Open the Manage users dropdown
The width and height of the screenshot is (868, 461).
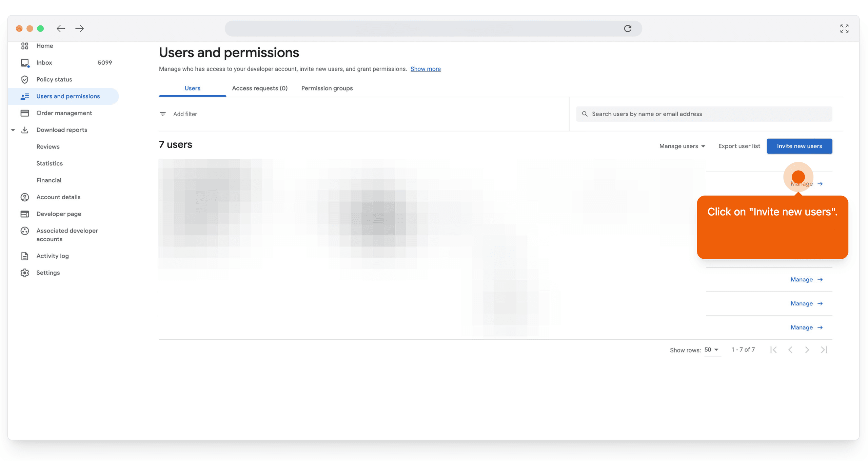coord(682,146)
